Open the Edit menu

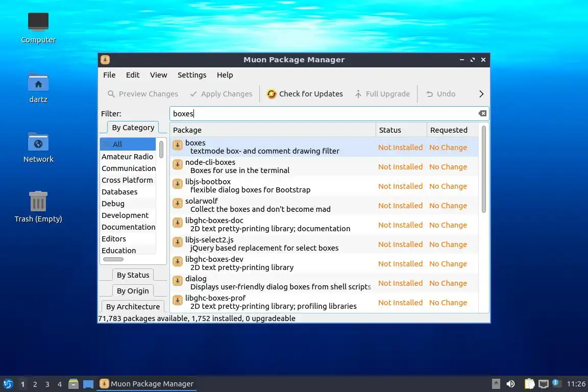pos(133,75)
